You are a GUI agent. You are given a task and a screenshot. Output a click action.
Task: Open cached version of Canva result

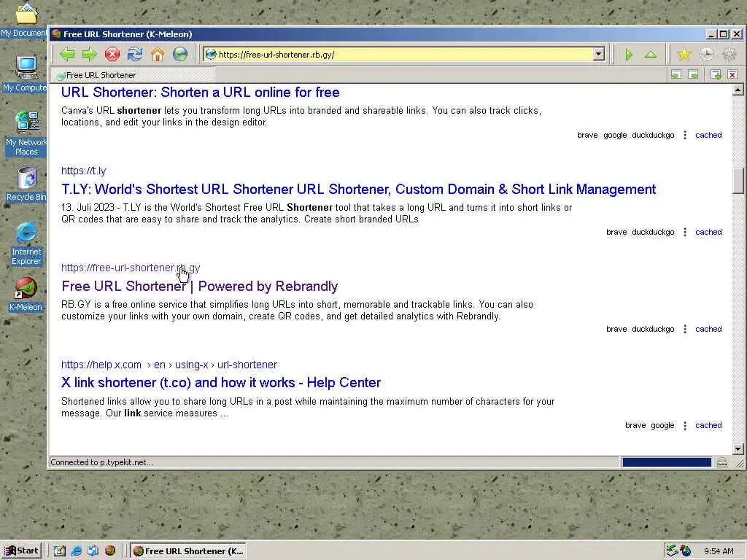(708, 135)
